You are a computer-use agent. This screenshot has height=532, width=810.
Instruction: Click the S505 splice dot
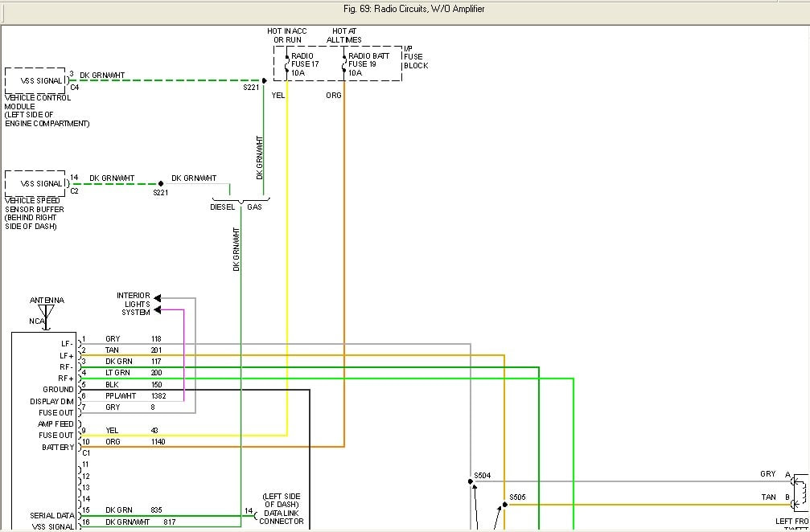click(x=505, y=505)
